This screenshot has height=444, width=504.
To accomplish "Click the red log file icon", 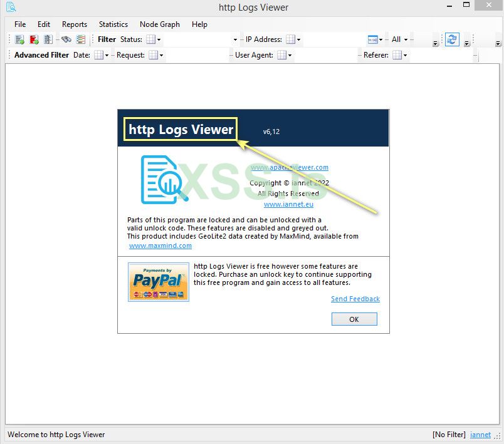I will (34, 39).
